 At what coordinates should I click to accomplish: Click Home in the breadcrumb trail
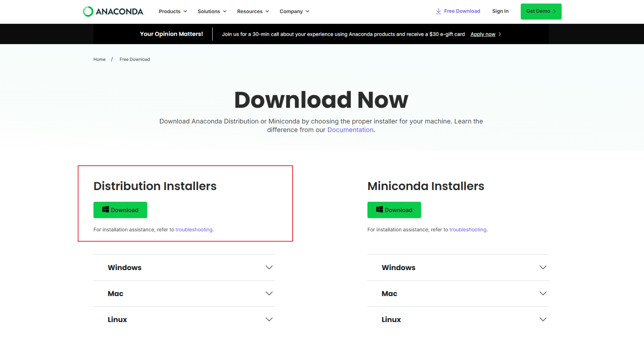tap(99, 59)
